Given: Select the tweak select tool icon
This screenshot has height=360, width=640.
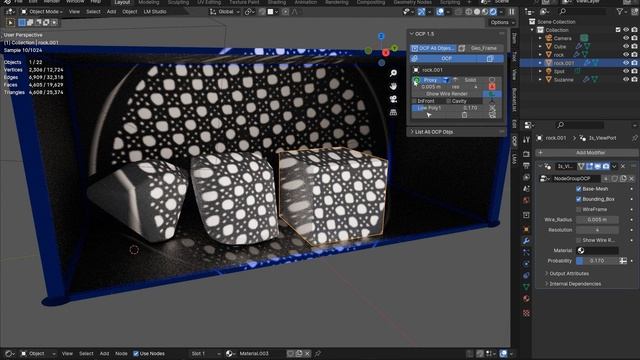Looking at the screenshot, I should point(11,22).
